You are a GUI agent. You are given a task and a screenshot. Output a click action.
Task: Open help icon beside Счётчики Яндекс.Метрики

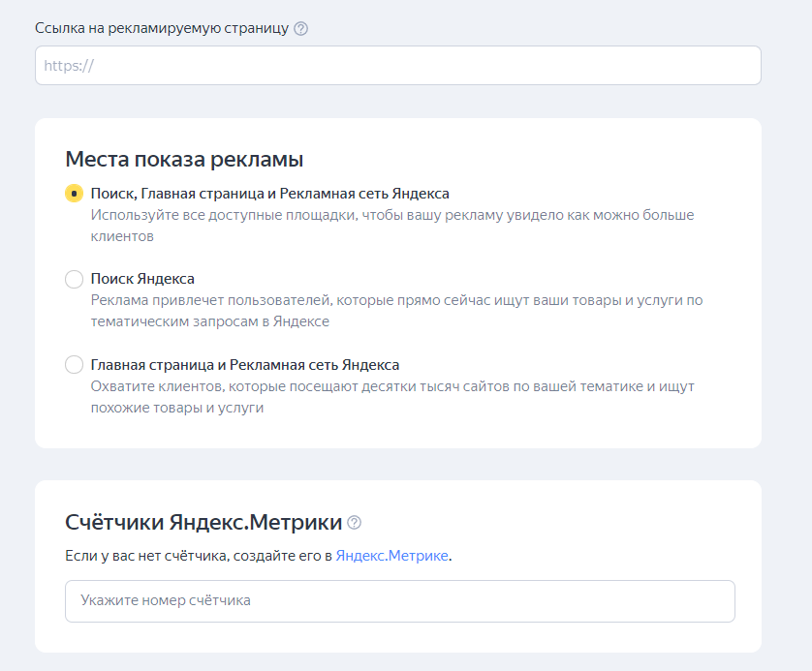click(355, 523)
